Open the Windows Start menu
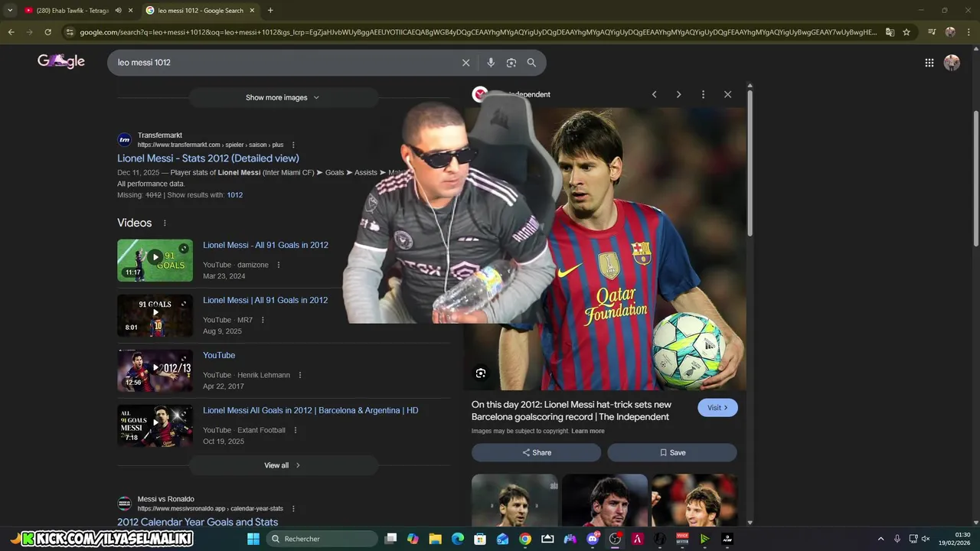Image resolution: width=980 pixels, height=551 pixels. 253,539
